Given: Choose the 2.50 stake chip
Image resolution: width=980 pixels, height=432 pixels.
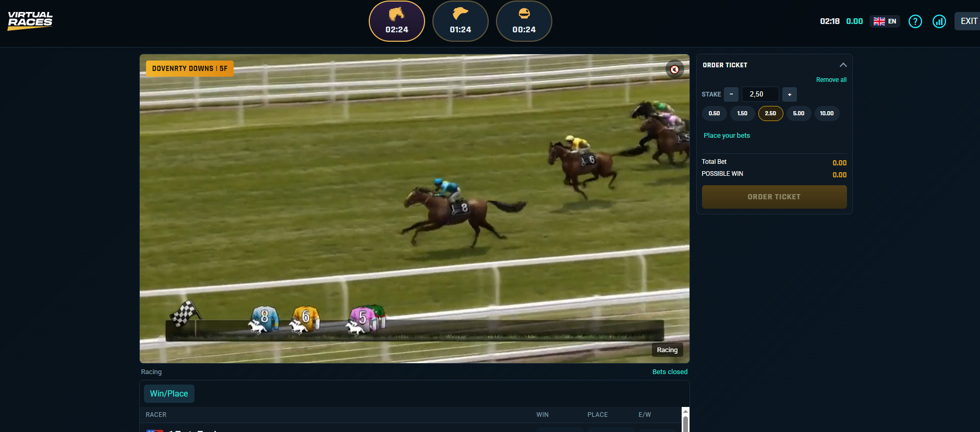Looking at the screenshot, I should pos(771,113).
